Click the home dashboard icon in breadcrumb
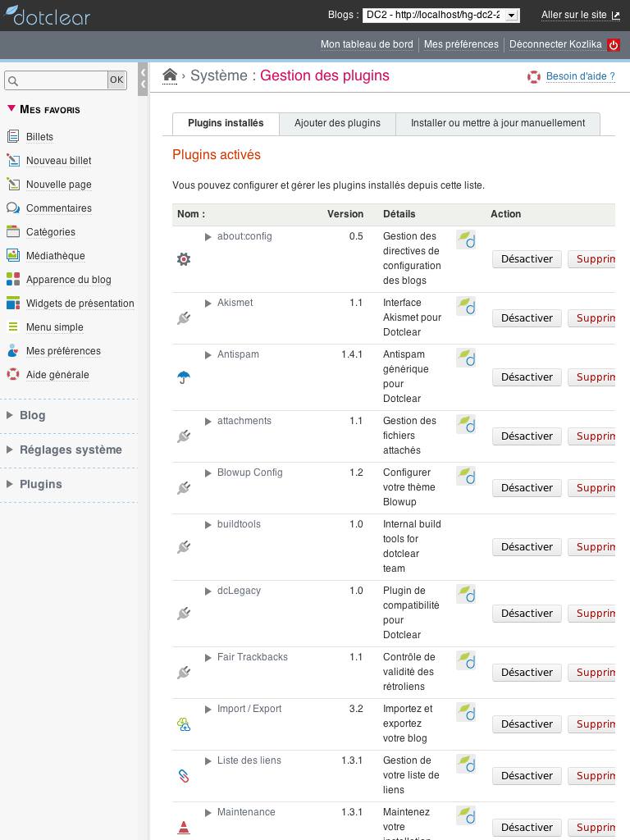 (x=170, y=75)
